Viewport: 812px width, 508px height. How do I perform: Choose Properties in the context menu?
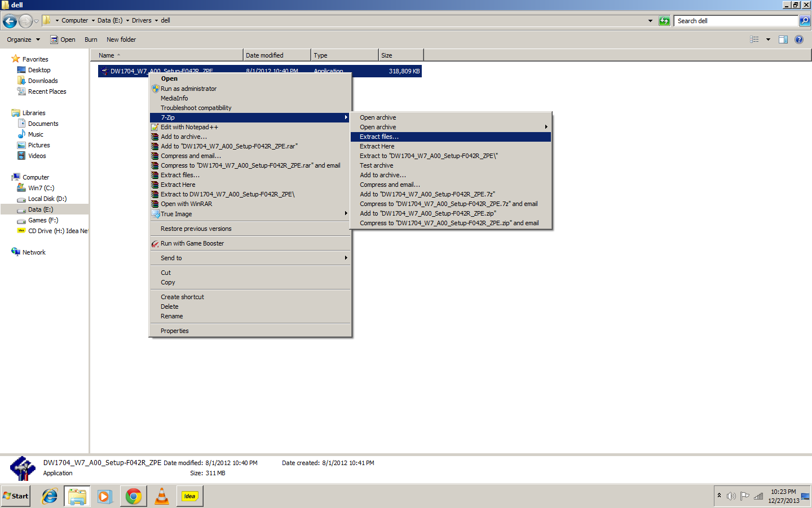coord(250,331)
